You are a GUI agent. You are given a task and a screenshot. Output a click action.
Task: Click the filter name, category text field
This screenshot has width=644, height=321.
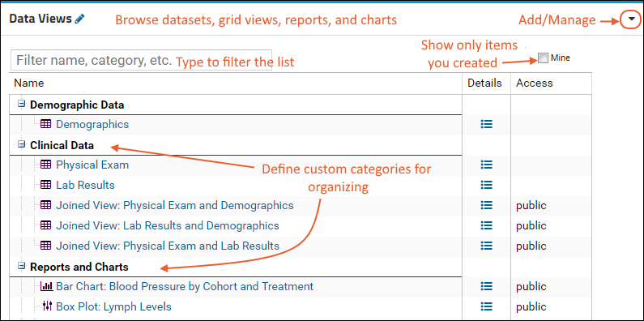[x=141, y=61]
